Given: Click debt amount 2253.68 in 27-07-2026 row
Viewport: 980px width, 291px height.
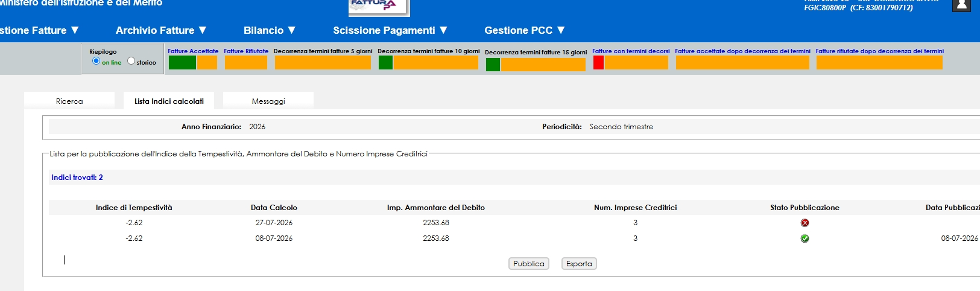Looking at the screenshot, I should pos(436,223).
